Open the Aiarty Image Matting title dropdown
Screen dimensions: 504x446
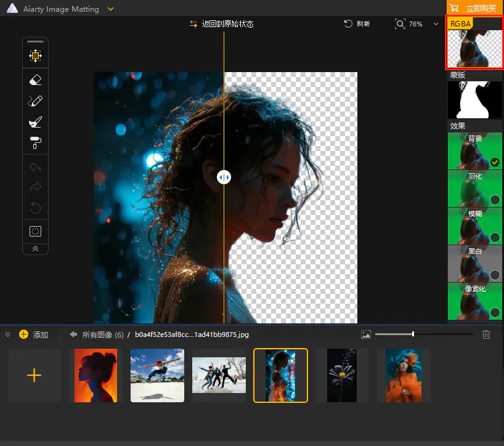coord(110,9)
